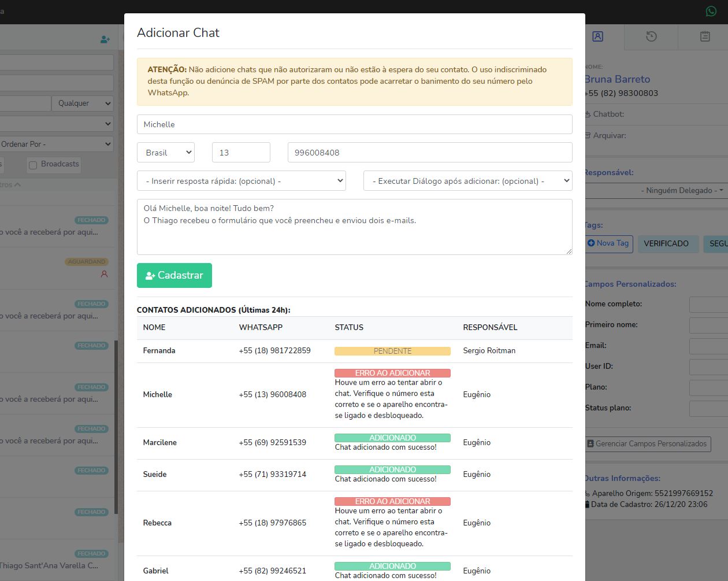Open the calendar schedule tab icon
Screen dimensions: 728x581
705,36
